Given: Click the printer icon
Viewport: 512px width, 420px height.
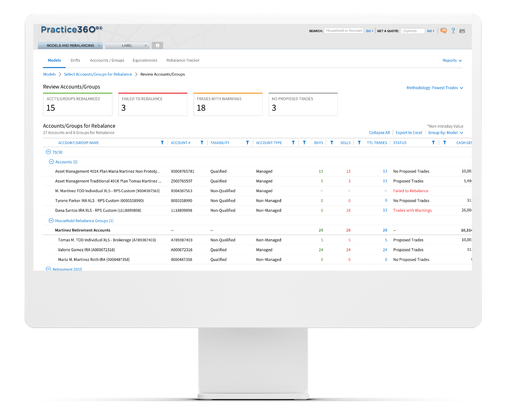Looking at the screenshot, I should point(462,31).
